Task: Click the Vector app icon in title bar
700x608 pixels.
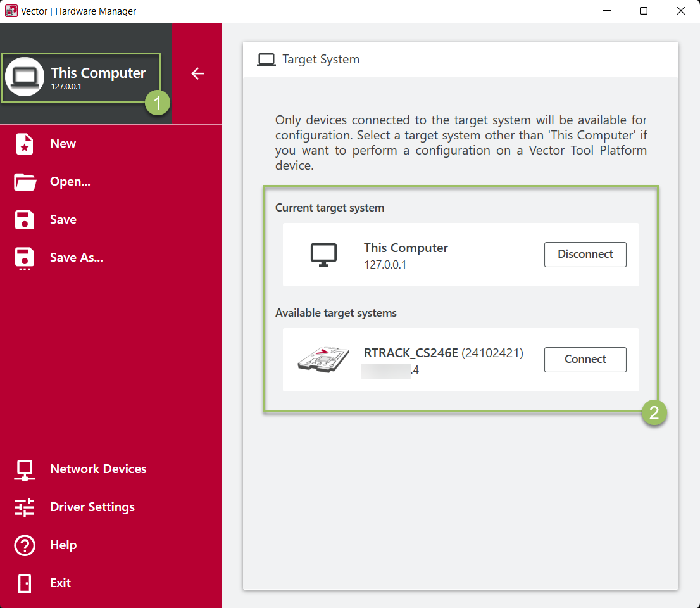Action: pyautogui.click(x=11, y=11)
